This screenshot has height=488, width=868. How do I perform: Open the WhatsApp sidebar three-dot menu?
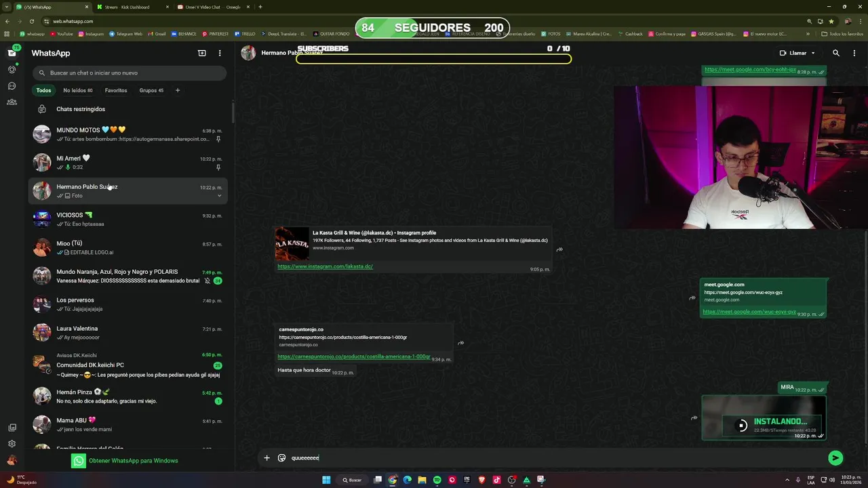pyautogui.click(x=220, y=53)
